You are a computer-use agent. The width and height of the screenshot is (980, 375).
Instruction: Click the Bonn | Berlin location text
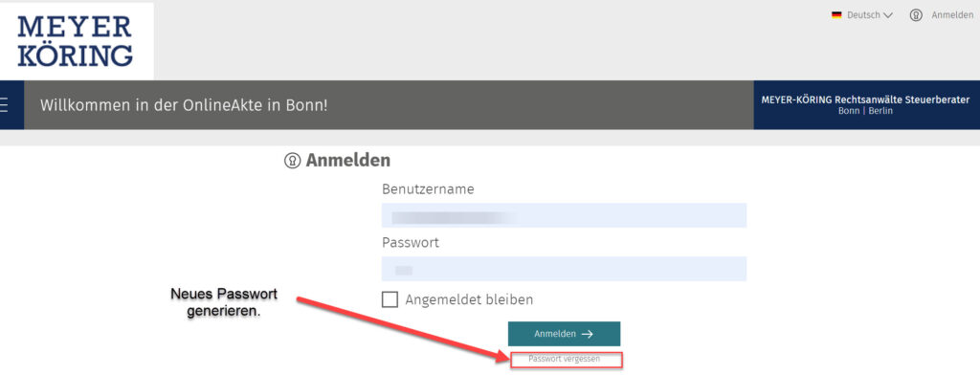pyautogui.click(x=865, y=111)
